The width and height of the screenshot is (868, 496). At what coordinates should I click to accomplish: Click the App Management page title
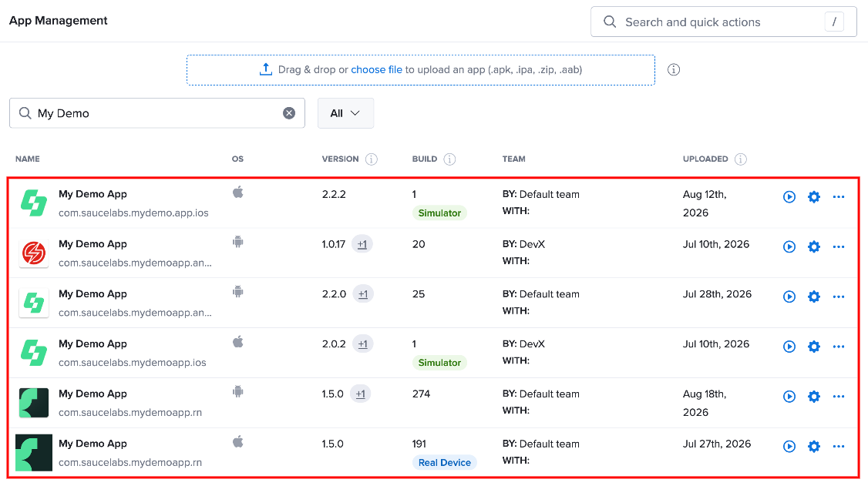pyautogui.click(x=58, y=21)
